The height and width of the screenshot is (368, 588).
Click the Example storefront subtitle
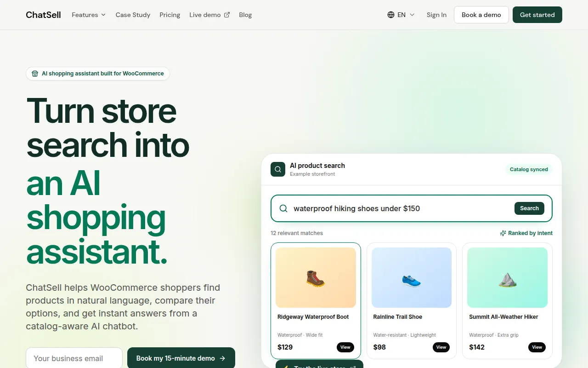312,174
